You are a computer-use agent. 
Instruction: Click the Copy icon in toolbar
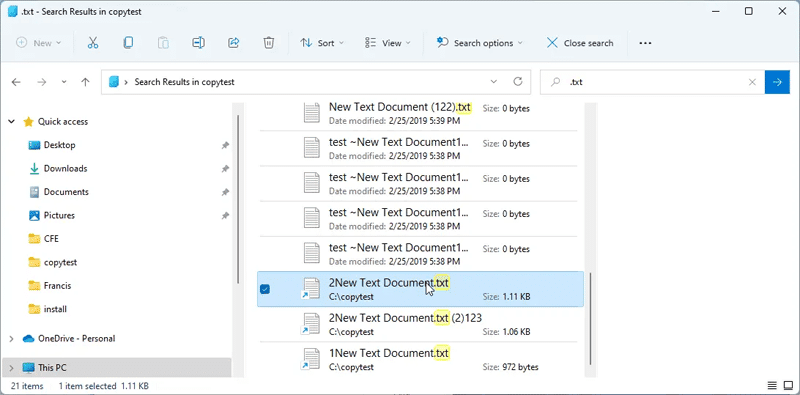(128, 43)
